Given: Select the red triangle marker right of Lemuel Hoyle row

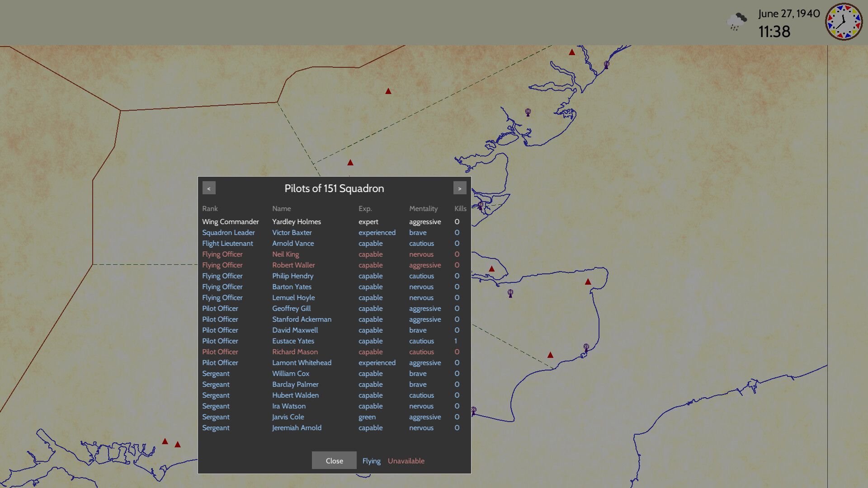Looking at the screenshot, I should coord(492,269).
